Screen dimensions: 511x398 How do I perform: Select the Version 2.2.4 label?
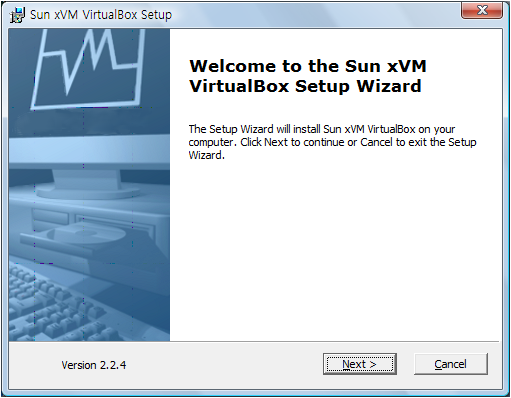coord(94,365)
